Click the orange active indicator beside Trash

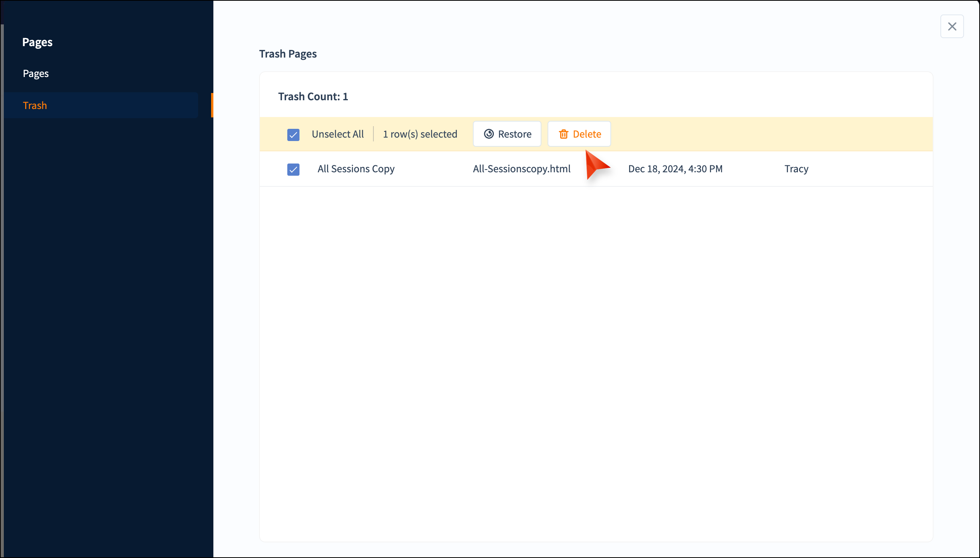[x=212, y=105]
